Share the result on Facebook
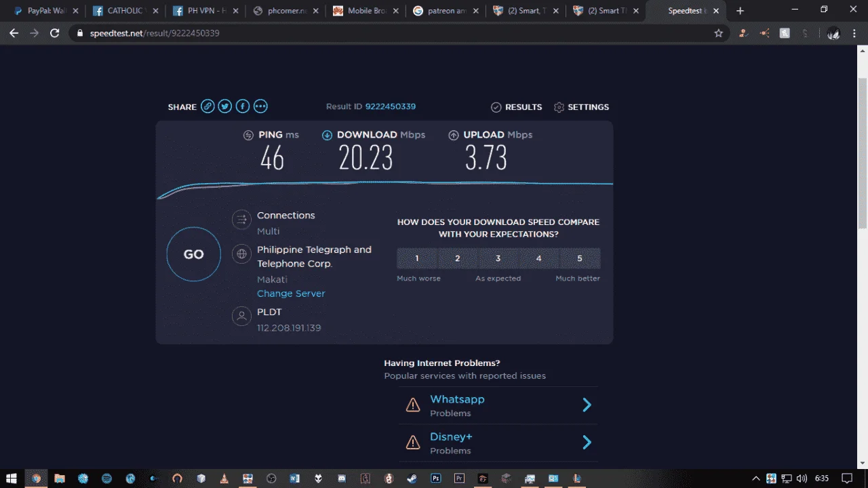The width and height of the screenshot is (868, 488). tap(243, 106)
